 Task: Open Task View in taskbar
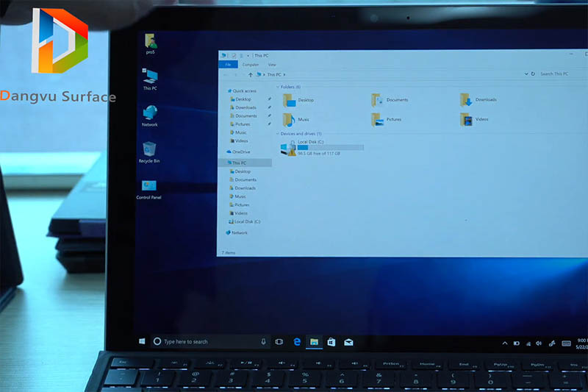point(279,342)
